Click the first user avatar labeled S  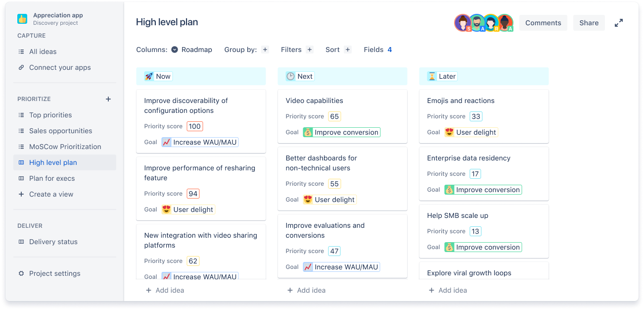click(x=462, y=23)
